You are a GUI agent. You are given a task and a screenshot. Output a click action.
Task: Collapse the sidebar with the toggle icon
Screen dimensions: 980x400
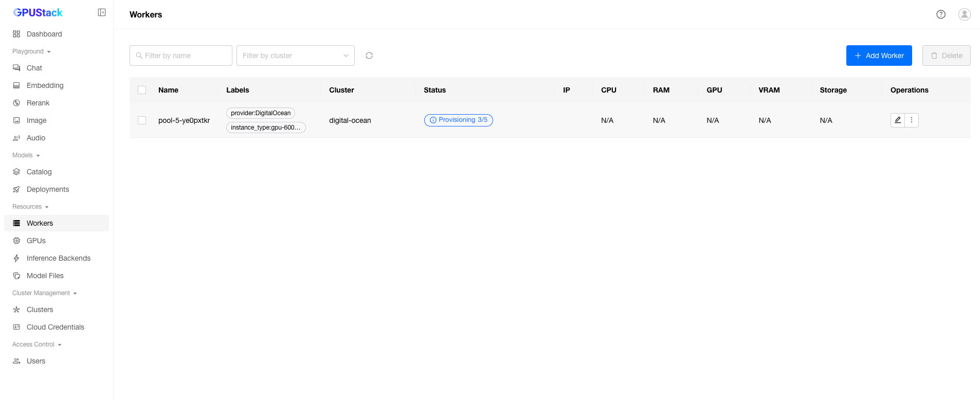coord(102,12)
